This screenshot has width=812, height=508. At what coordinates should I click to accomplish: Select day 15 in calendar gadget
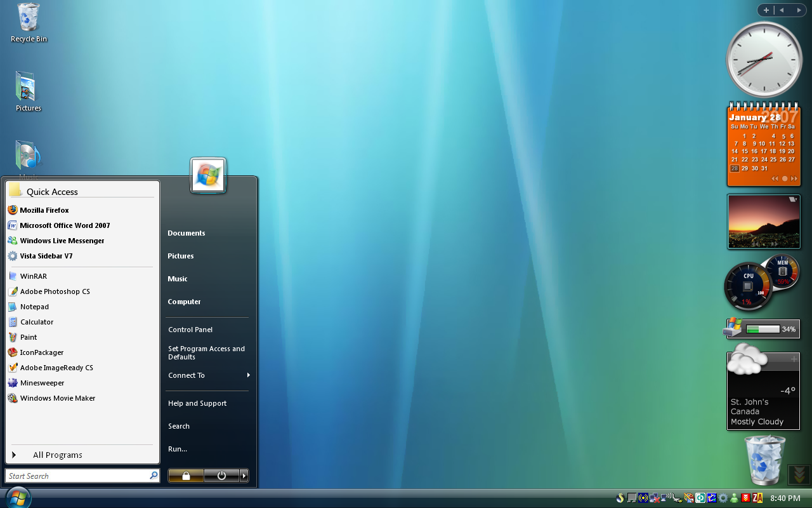[x=745, y=152]
